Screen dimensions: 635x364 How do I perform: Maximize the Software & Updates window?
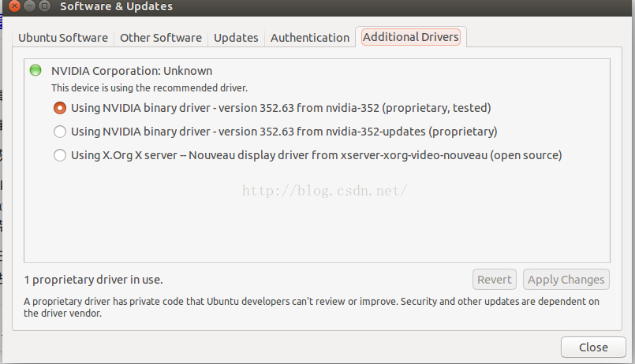(44, 6)
